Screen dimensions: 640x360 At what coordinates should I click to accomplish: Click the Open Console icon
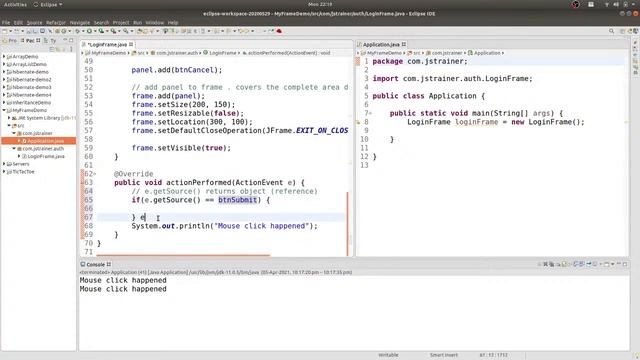[x=606, y=264]
